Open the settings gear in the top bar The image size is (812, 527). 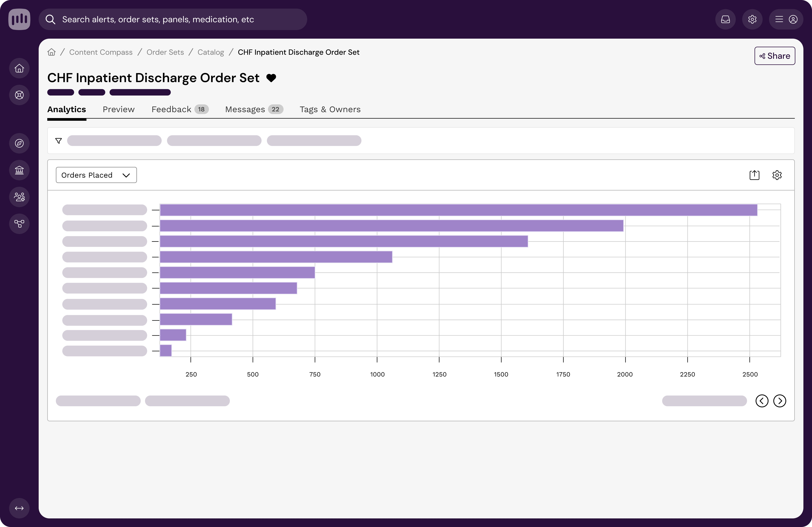point(752,19)
